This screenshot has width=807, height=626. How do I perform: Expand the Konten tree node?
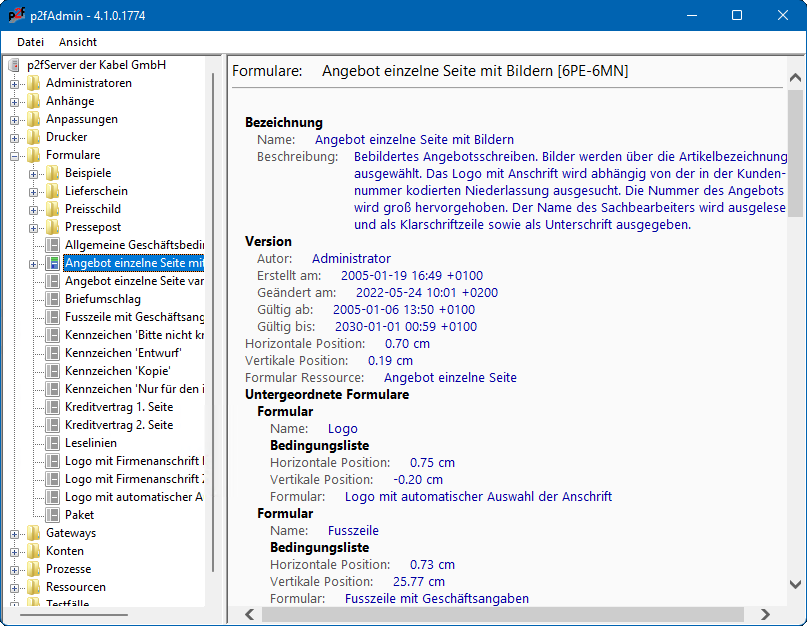tap(15, 551)
